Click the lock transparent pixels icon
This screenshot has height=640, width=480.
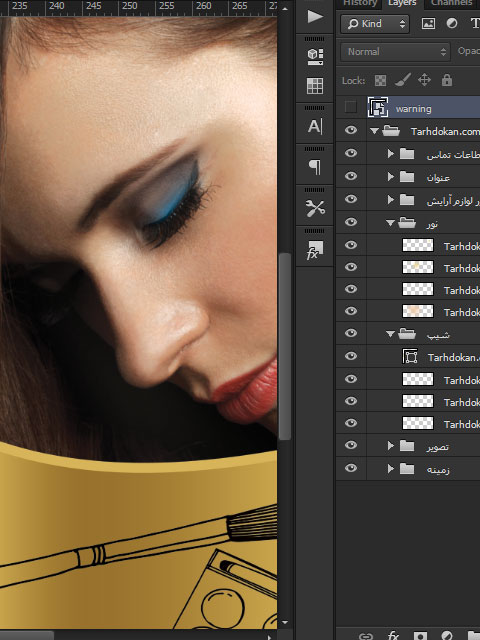380,80
